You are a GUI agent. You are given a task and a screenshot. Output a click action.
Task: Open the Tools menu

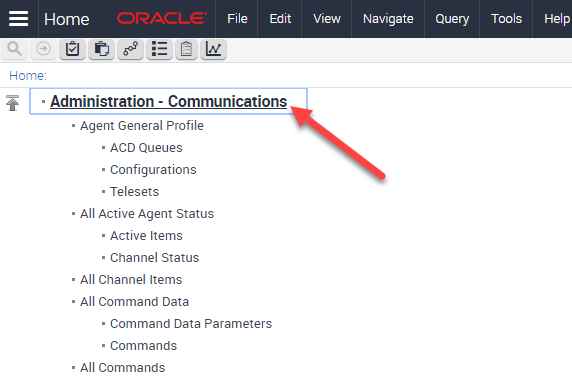[506, 19]
